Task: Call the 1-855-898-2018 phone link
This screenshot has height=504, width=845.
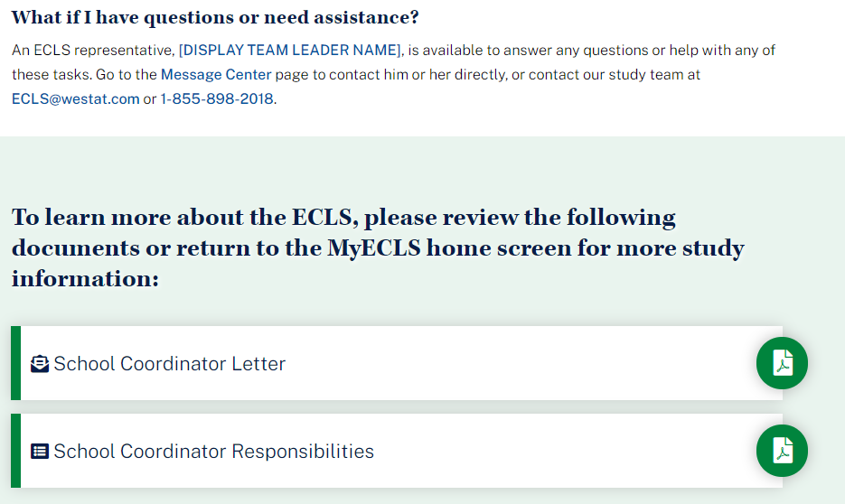Action: [217, 98]
